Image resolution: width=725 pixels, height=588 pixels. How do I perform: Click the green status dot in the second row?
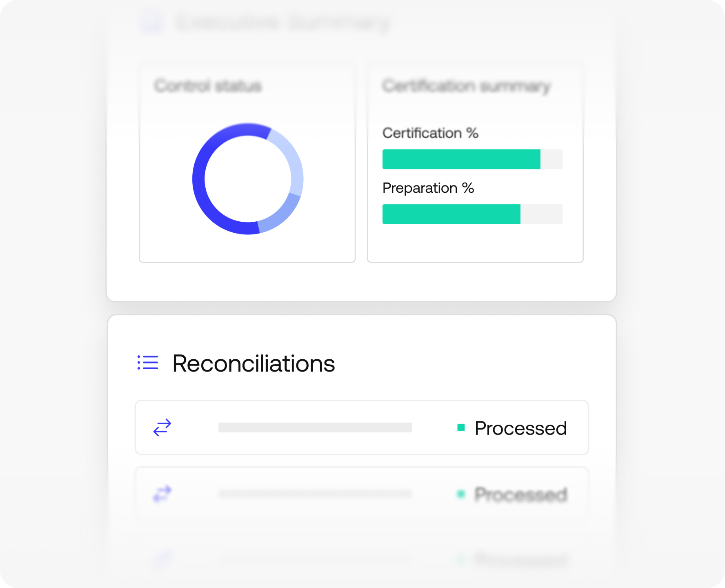(x=461, y=494)
